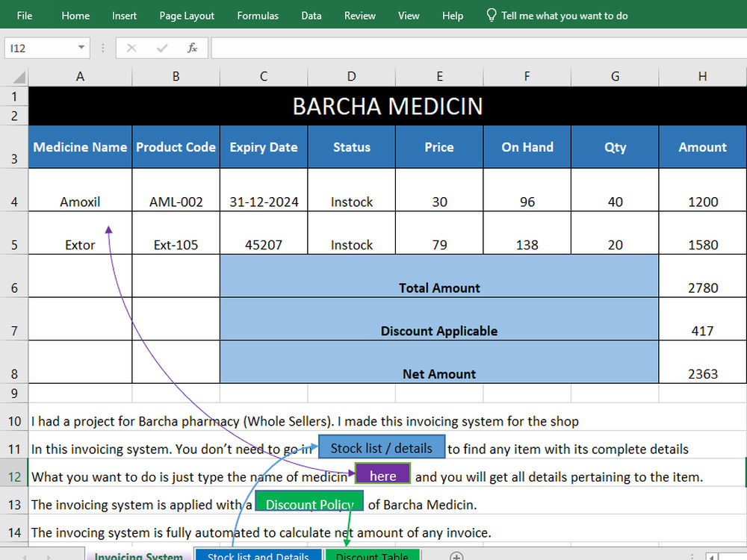The height and width of the screenshot is (560, 747).
Task: Select the 45207 expiry cell
Action: click(x=264, y=233)
